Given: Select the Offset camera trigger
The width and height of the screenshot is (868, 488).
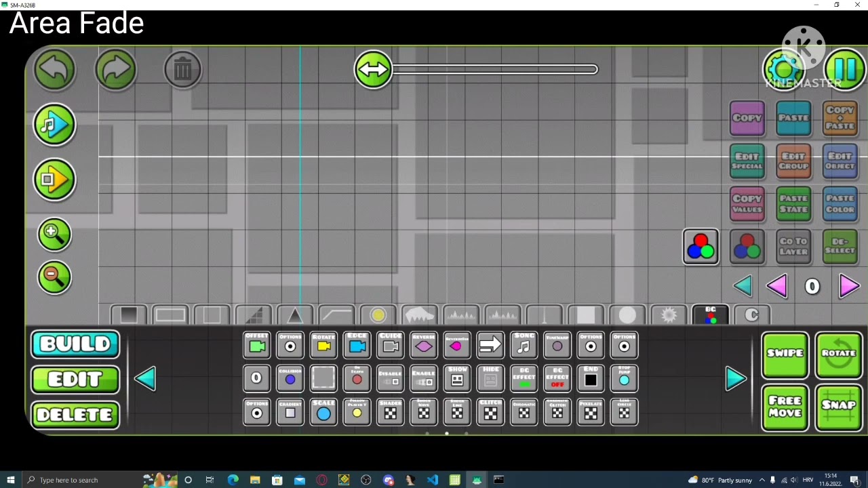Looking at the screenshot, I should click(257, 346).
